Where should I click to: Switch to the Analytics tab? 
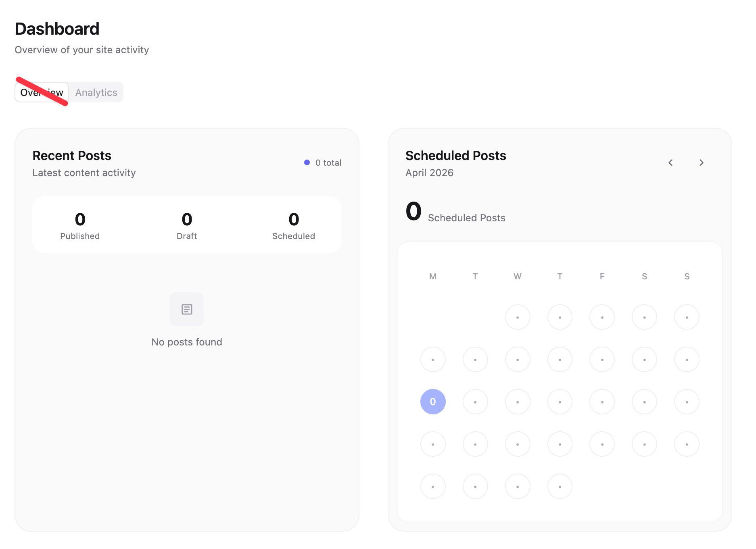pyautogui.click(x=96, y=92)
